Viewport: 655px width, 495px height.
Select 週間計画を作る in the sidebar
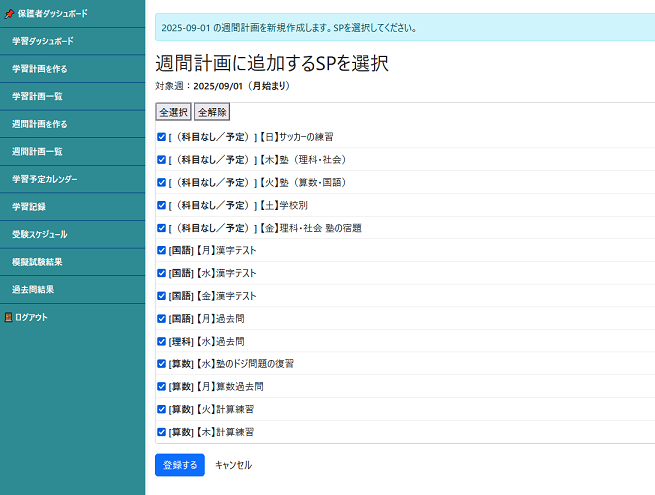[40, 124]
